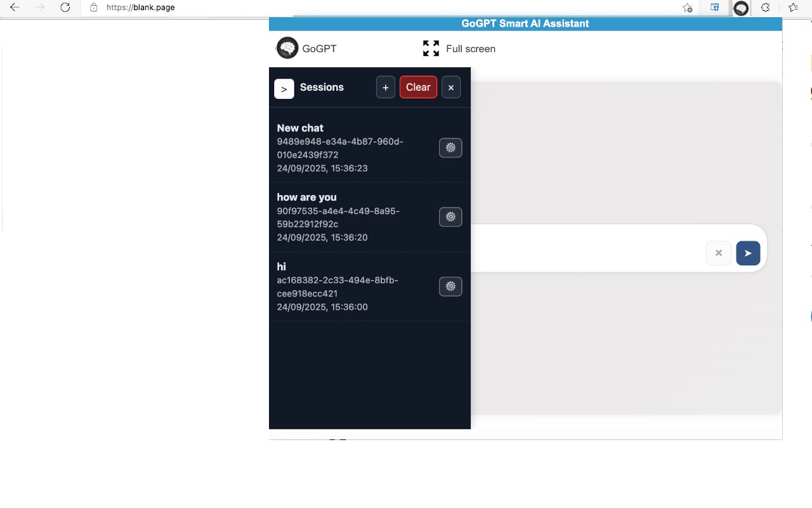Open favorites list star icon
The height and width of the screenshot is (508, 812).
click(793, 8)
